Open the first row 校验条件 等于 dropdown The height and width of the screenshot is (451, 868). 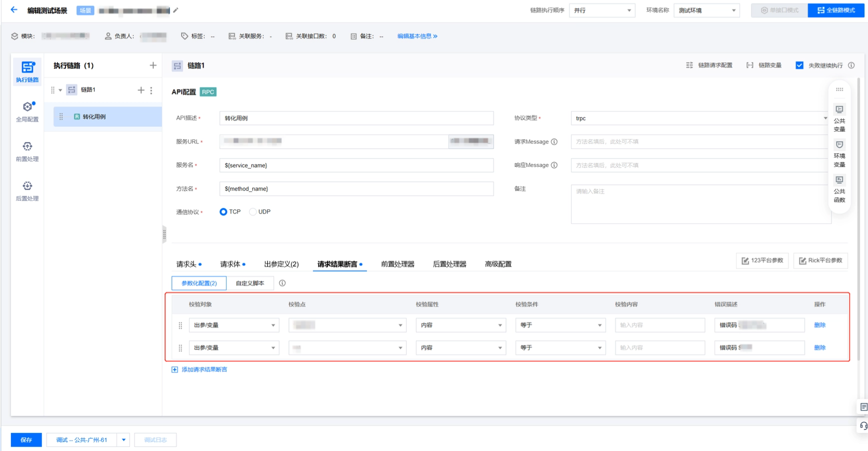point(560,325)
